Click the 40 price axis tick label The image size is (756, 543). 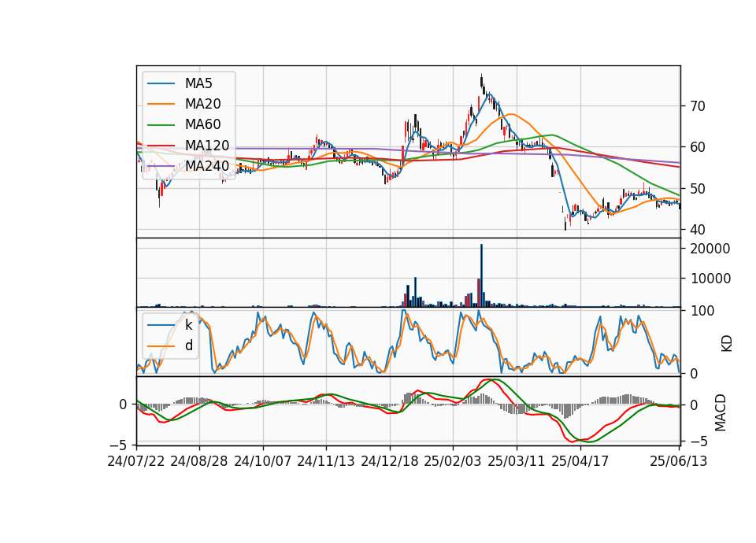(x=697, y=230)
